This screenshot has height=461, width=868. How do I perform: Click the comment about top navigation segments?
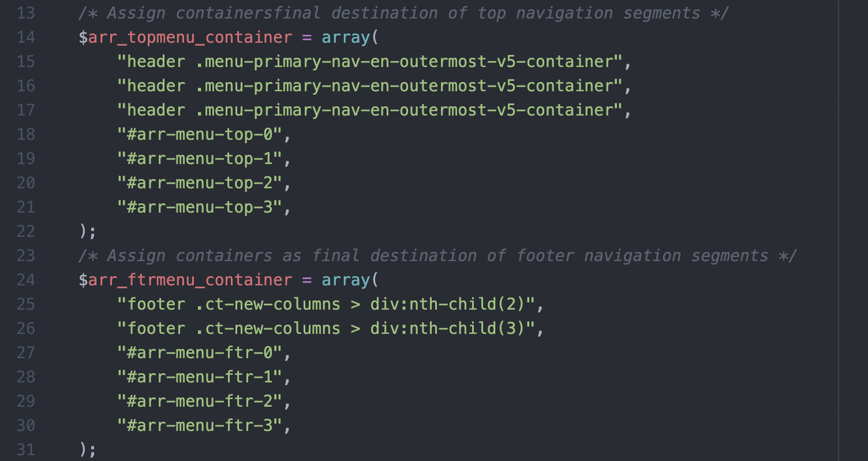point(404,13)
